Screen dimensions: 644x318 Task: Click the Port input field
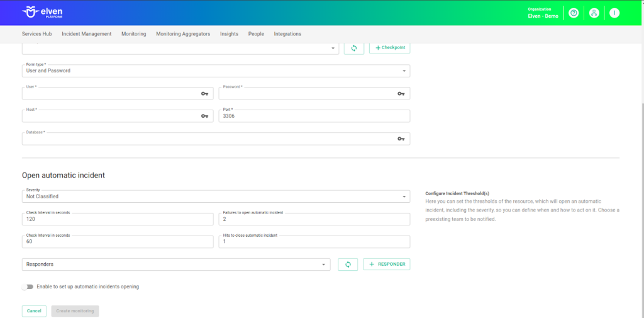(314, 116)
